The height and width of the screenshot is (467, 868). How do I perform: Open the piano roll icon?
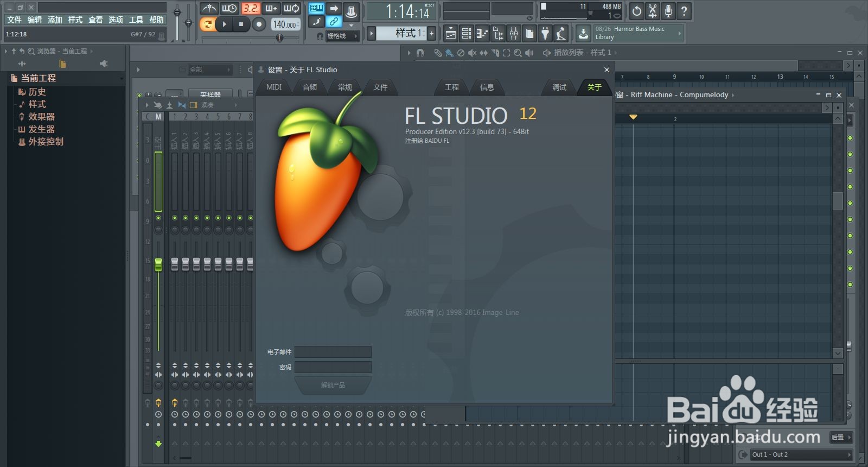[x=482, y=34]
